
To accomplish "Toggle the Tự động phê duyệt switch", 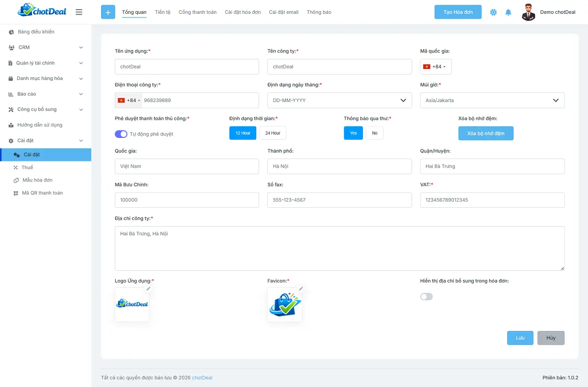I will click(x=121, y=134).
